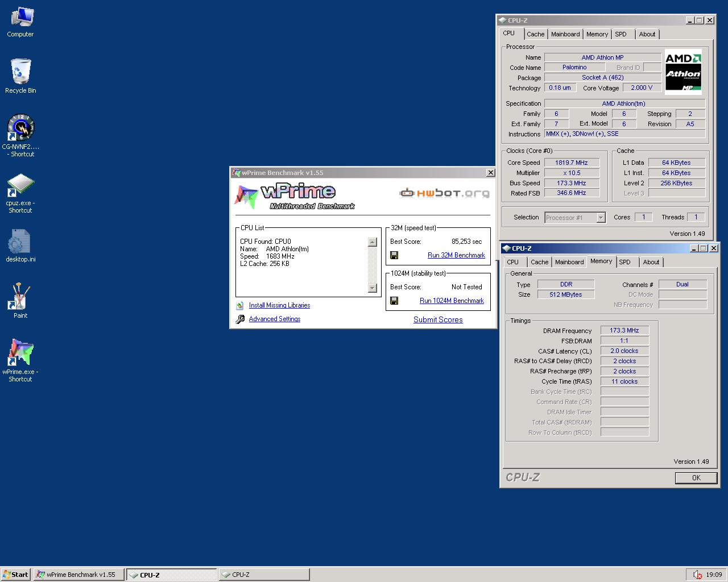Switch to the SPD tab in upper CPU-Z

pyautogui.click(x=621, y=34)
